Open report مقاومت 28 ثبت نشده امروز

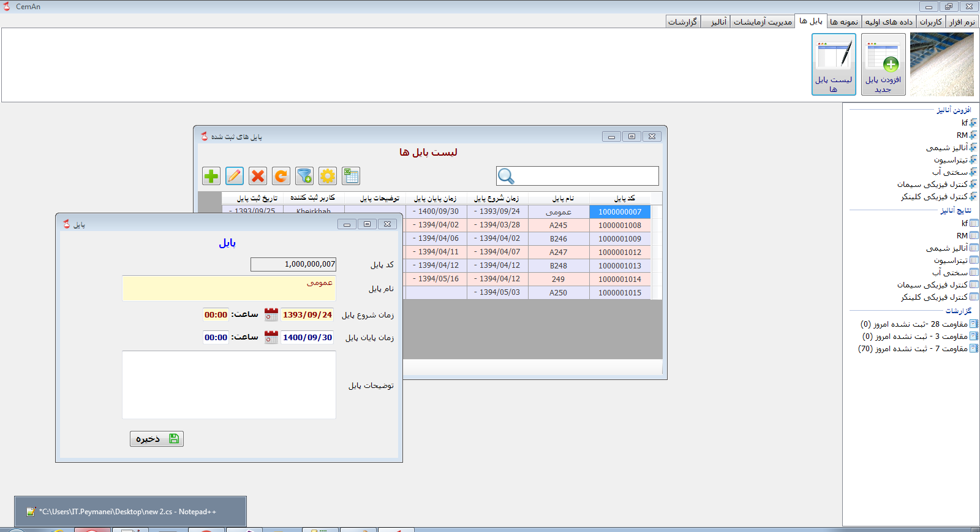pyautogui.click(x=919, y=324)
